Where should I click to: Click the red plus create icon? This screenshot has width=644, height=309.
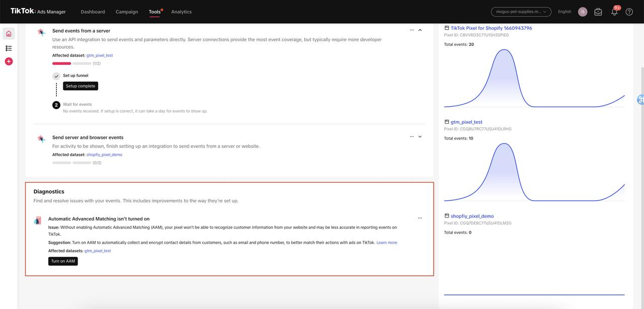click(9, 61)
